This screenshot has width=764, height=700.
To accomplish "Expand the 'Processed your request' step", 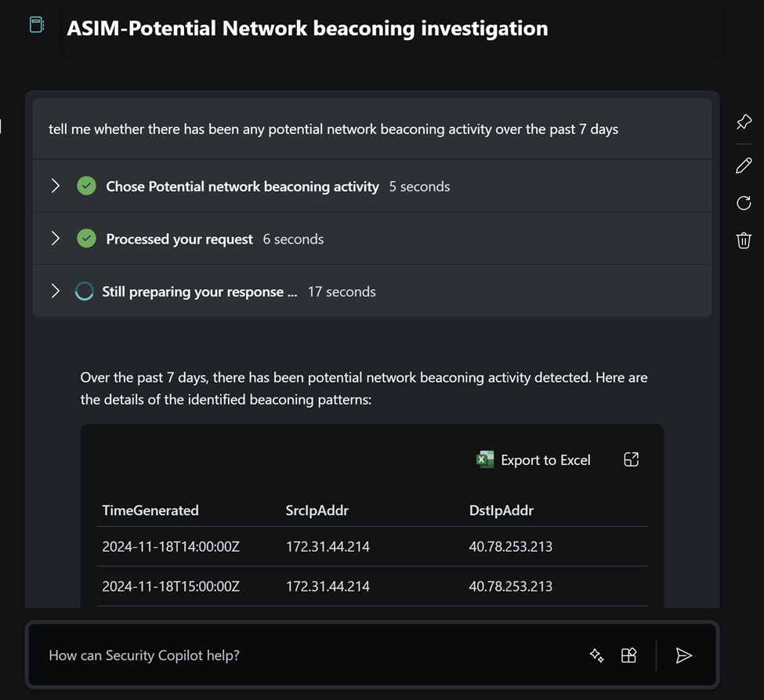I will pos(56,238).
